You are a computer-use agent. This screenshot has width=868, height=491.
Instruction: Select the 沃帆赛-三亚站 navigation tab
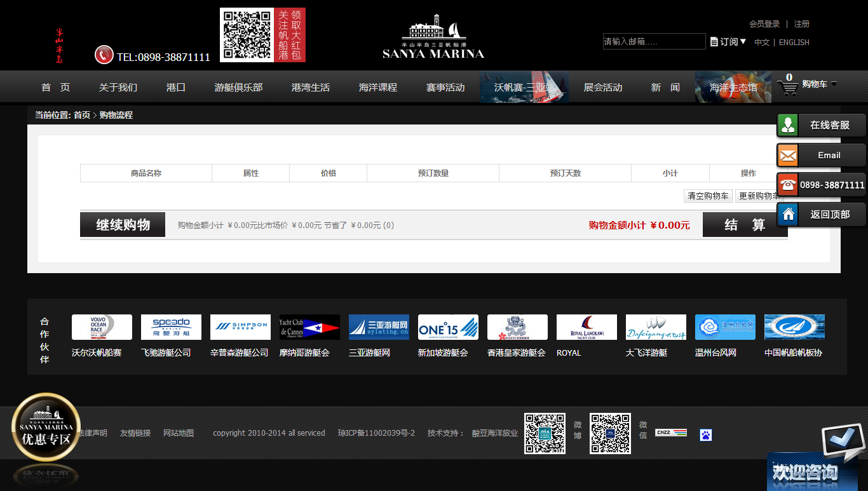pos(524,88)
